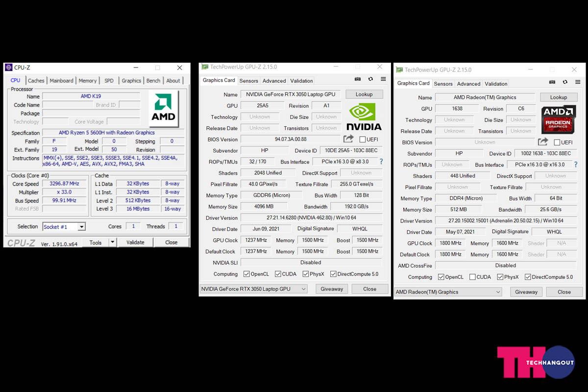Switch to Sensors tab in AMD Radeon GPU-Z
This screenshot has width=588, height=392.
(x=443, y=84)
